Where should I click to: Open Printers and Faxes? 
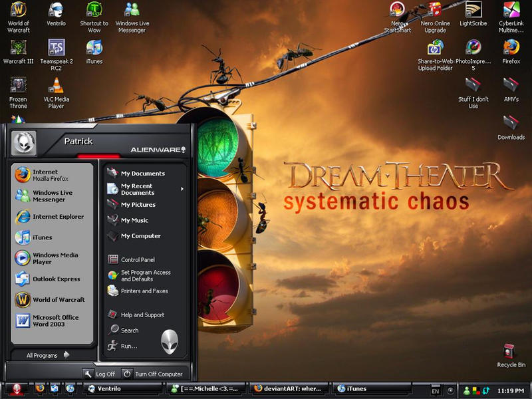(x=145, y=291)
